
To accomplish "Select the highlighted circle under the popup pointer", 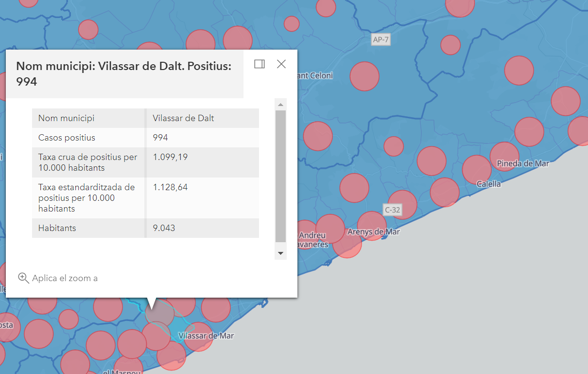I will pyautogui.click(x=160, y=314).
